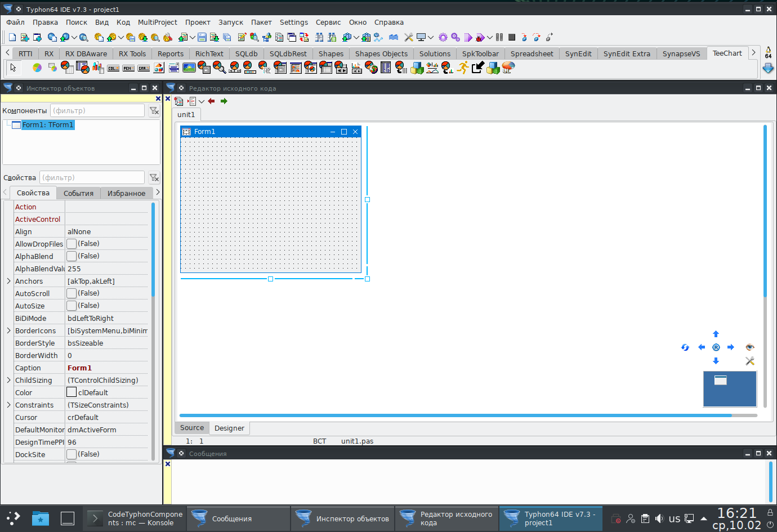This screenshot has width=777, height=532.
Task: Click the components filter input field
Action: [x=97, y=111]
